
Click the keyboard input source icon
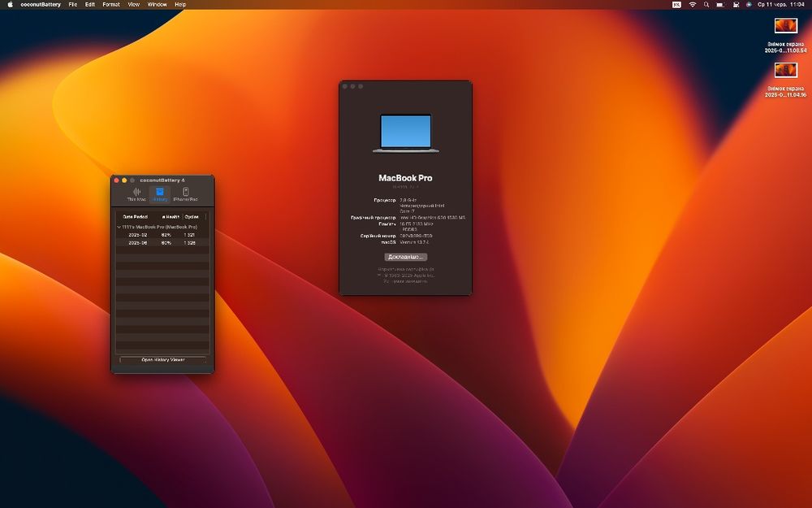676,4
